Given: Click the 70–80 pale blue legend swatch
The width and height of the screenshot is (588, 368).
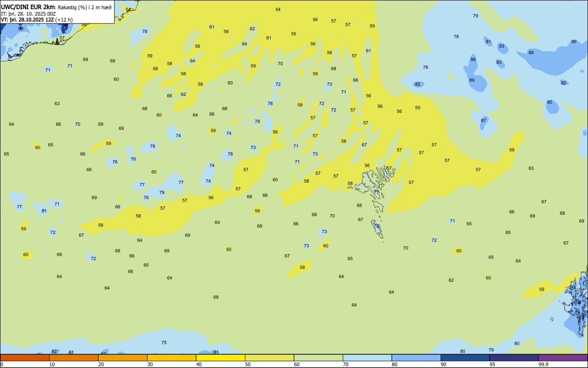Looking at the screenshot, I should pyautogui.click(x=367, y=357).
